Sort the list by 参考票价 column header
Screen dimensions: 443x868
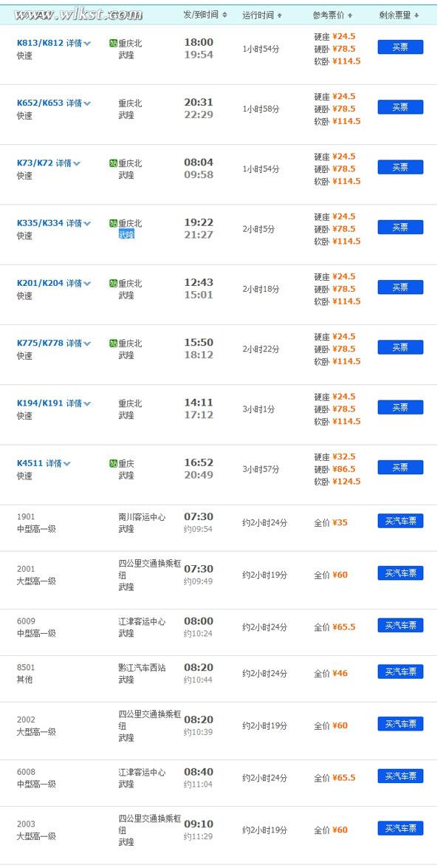(x=332, y=15)
